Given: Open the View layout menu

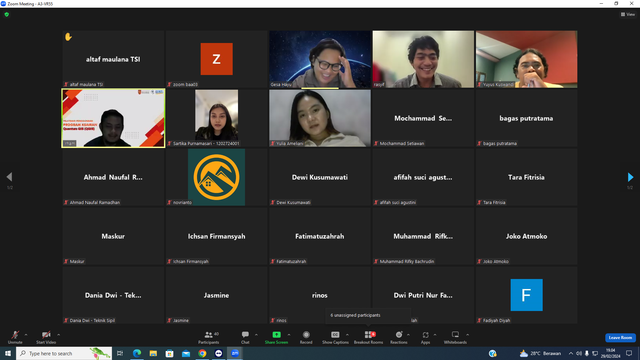Looking at the screenshot, I should 628,14.
